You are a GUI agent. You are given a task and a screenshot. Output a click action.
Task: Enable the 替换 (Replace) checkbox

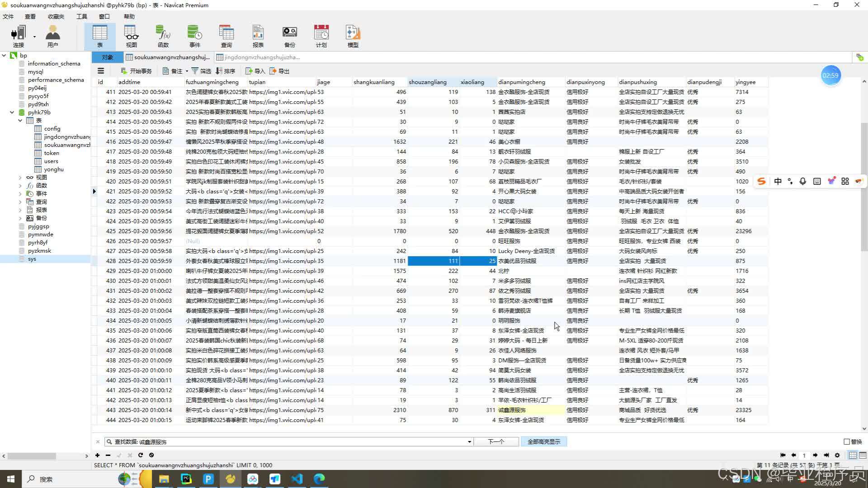(x=847, y=441)
